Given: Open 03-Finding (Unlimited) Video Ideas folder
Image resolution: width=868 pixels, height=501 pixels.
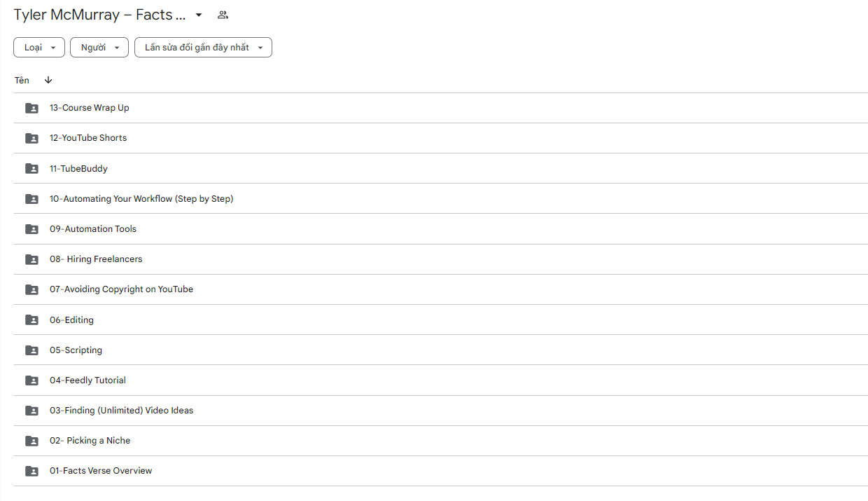Looking at the screenshot, I should coord(440,411).
